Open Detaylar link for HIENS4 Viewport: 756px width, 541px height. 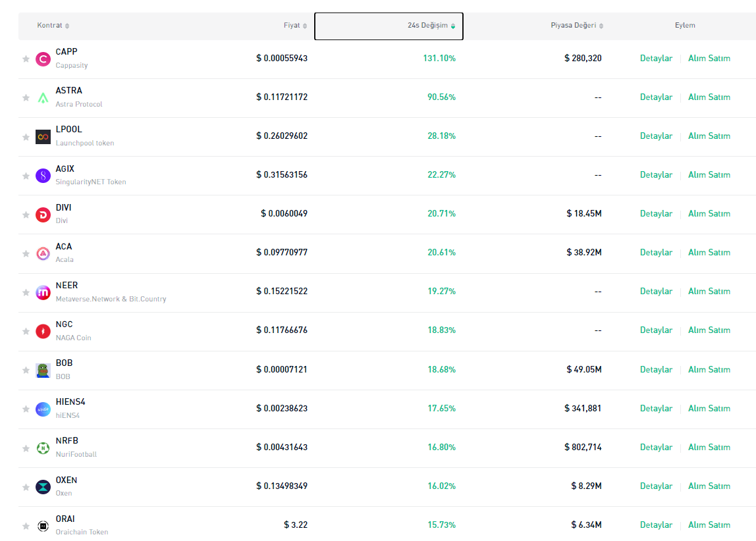(x=656, y=408)
